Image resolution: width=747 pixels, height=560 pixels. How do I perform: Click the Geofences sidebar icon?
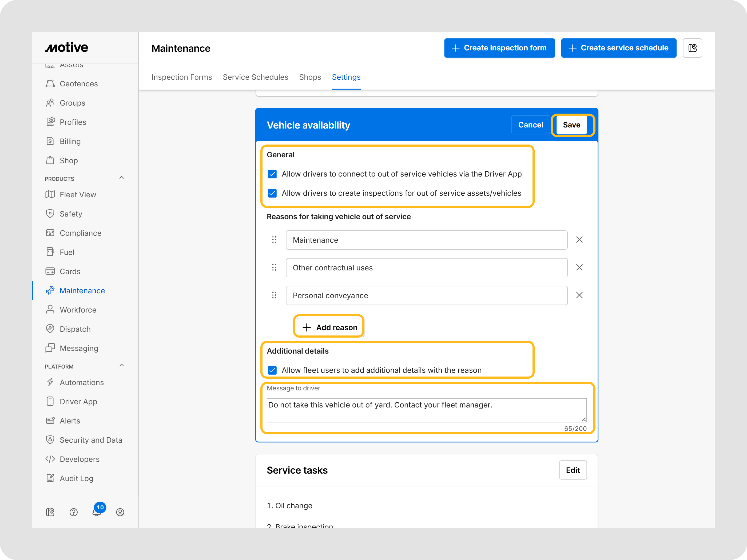(x=50, y=83)
